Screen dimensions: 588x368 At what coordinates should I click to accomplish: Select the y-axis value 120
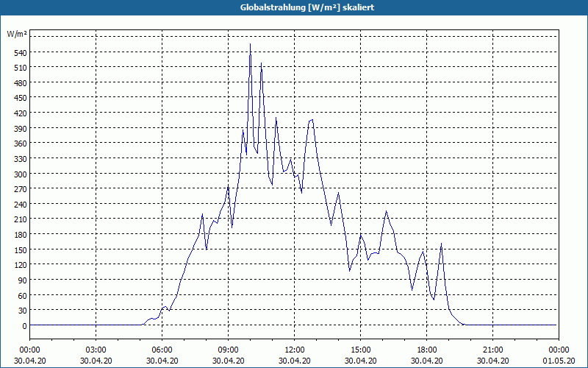click(x=21, y=265)
